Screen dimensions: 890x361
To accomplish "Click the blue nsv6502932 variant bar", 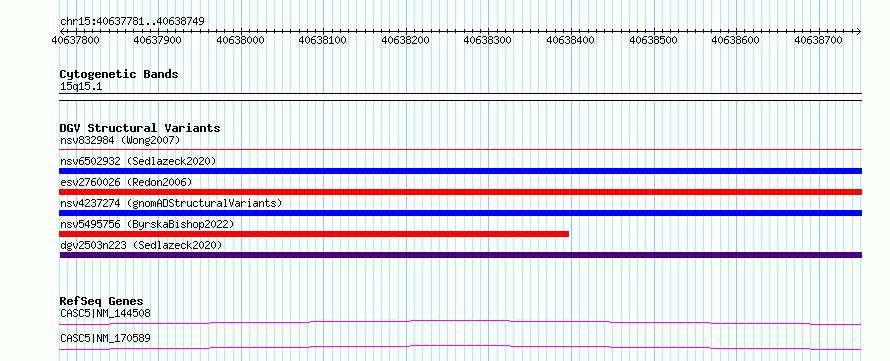I will 460,171.
